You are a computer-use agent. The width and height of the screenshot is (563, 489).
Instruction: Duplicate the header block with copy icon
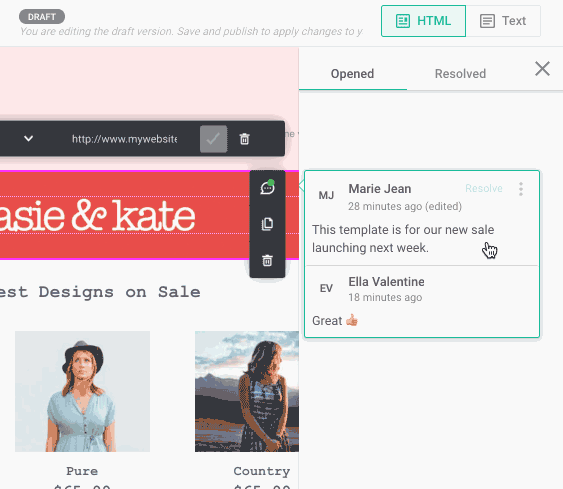coord(267,224)
